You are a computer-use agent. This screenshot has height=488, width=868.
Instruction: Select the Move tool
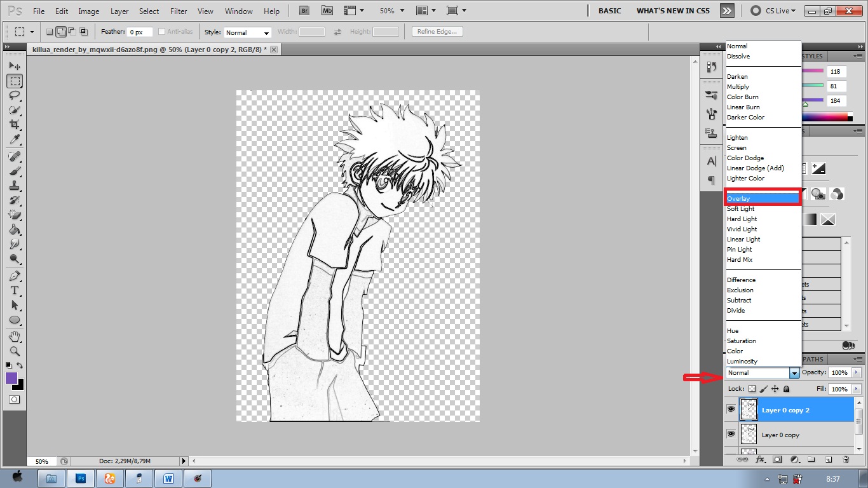(15, 66)
